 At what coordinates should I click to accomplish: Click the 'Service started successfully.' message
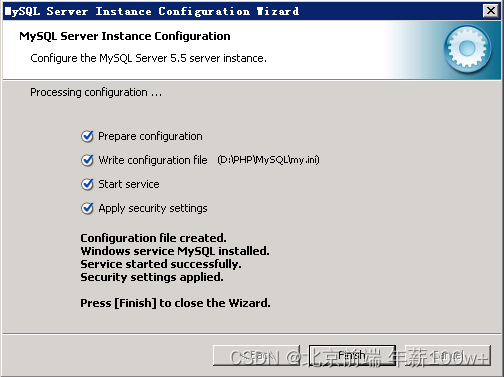[161, 264]
